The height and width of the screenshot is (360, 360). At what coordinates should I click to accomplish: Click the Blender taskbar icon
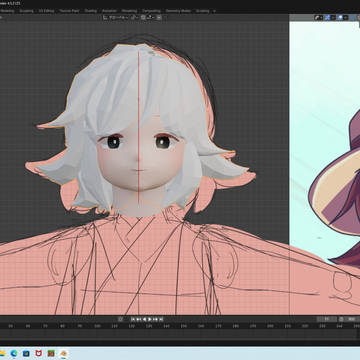coord(63,353)
